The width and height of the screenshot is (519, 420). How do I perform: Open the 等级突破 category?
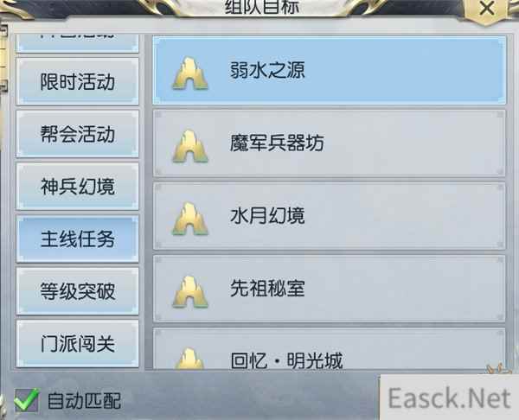click(78, 291)
